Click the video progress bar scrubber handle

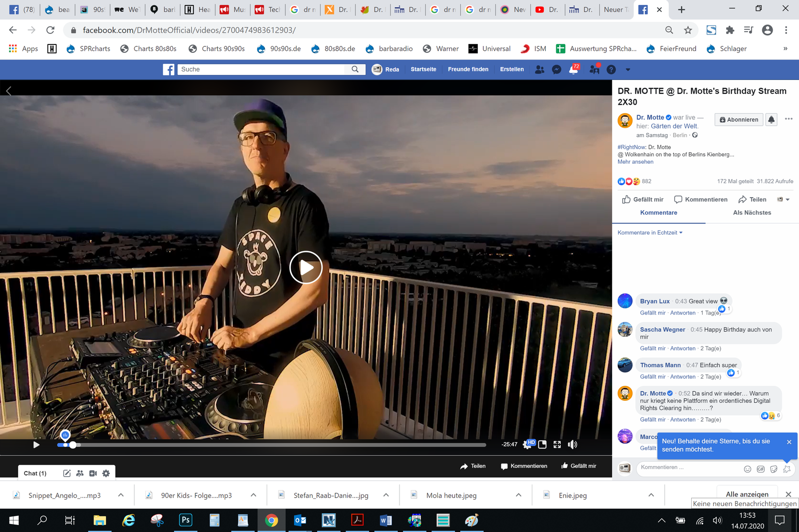point(73,445)
